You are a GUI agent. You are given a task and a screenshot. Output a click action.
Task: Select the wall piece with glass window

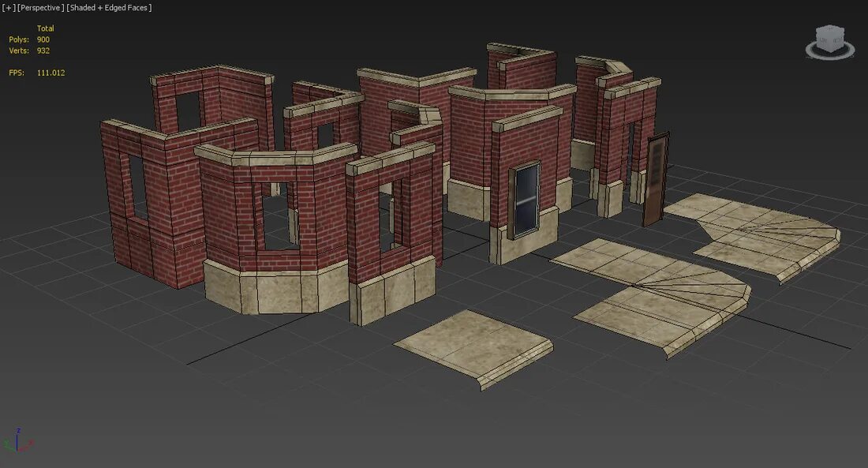pos(525,185)
